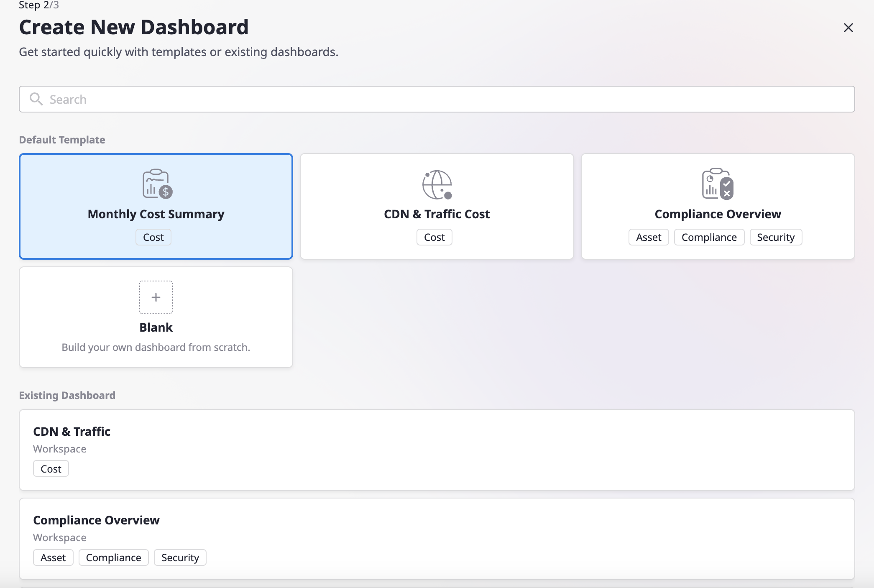874x588 pixels.
Task: Select existing dashboard CDN & Traffic
Action: click(x=437, y=450)
